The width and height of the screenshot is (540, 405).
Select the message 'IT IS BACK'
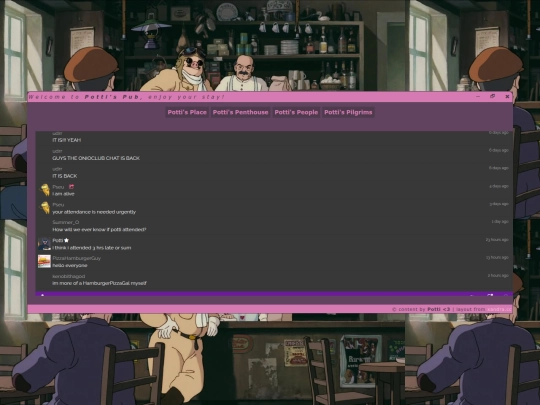tap(65, 176)
